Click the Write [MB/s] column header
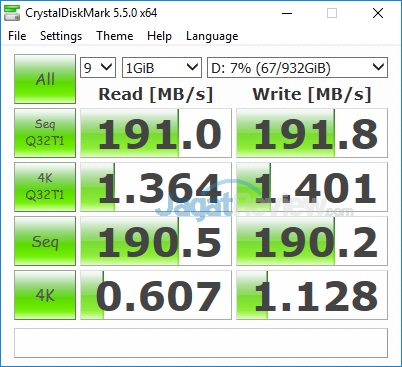 [312, 94]
